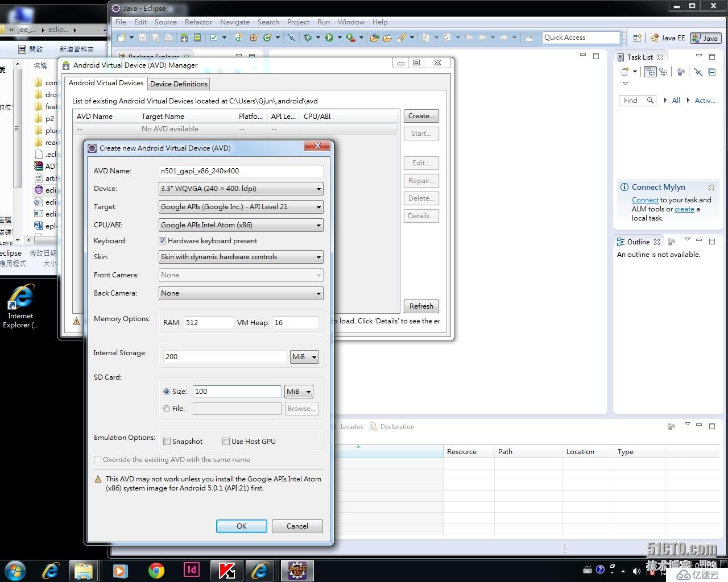
Task: Click Focus on Workweek icon in Task List
Action: 681,72
